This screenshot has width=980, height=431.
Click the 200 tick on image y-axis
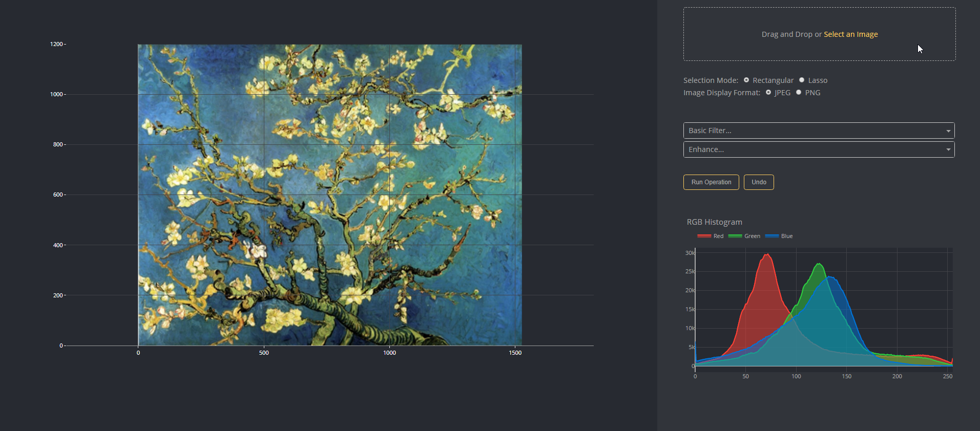(x=58, y=295)
